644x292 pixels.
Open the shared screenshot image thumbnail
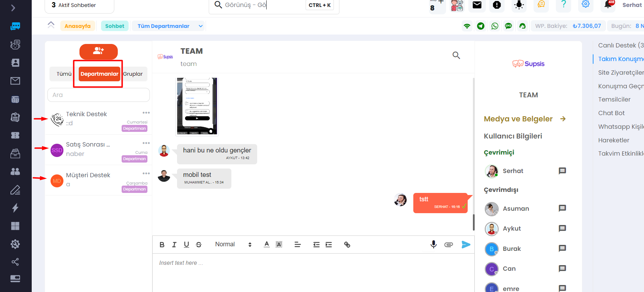tap(197, 106)
